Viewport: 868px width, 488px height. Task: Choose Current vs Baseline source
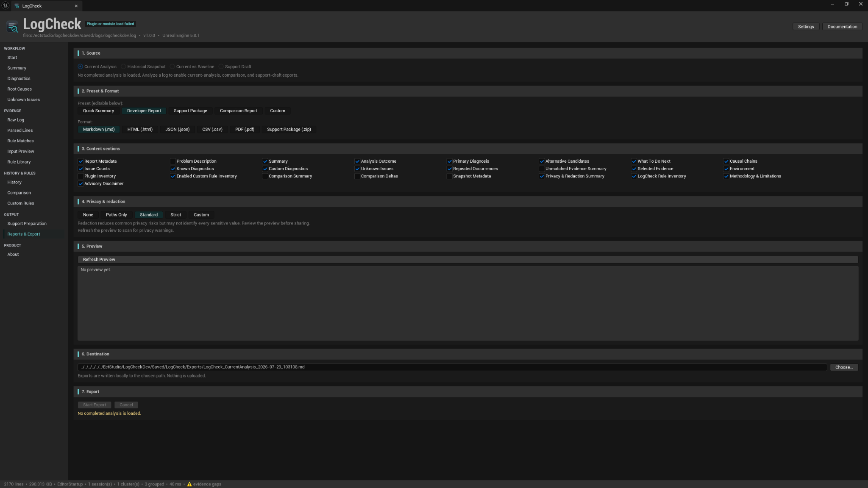click(x=172, y=67)
